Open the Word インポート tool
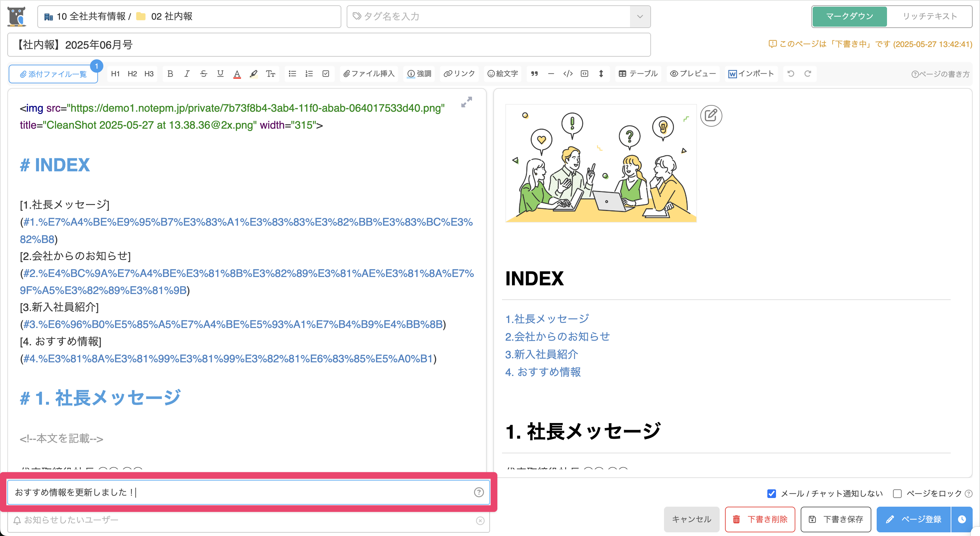Image resolution: width=980 pixels, height=536 pixels. coord(751,74)
